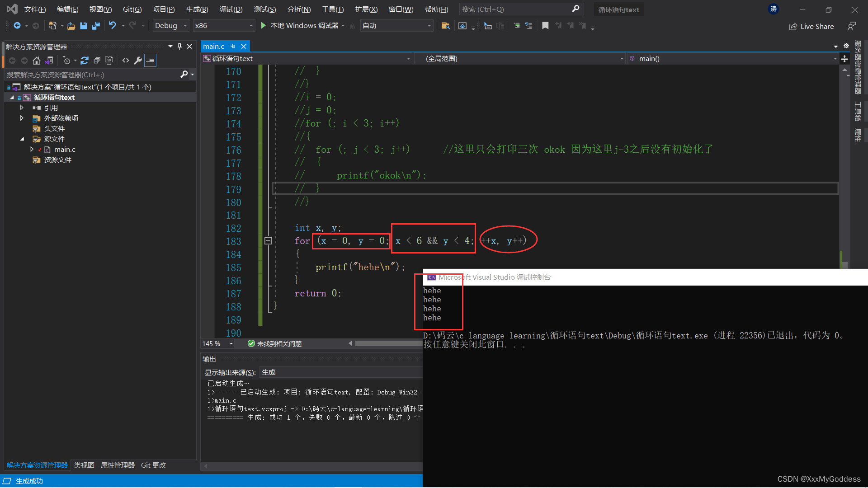Open the Git(G) menu
The height and width of the screenshot is (488, 868).
pyautogui.click(x=132, y=9)
